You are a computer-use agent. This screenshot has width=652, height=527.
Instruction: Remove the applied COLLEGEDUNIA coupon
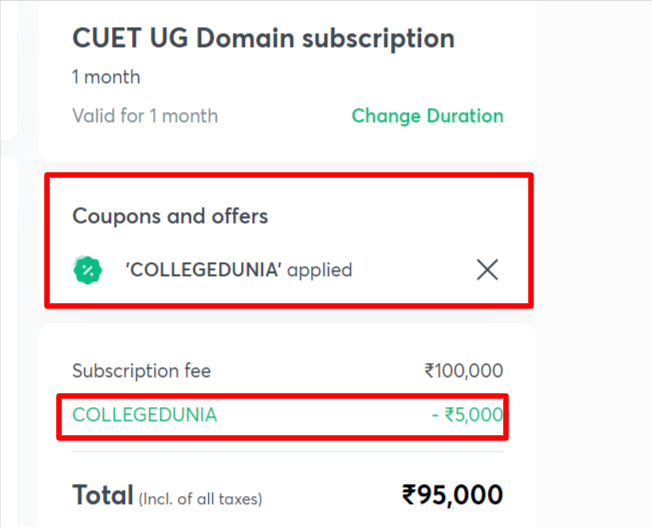pos(487,269)
